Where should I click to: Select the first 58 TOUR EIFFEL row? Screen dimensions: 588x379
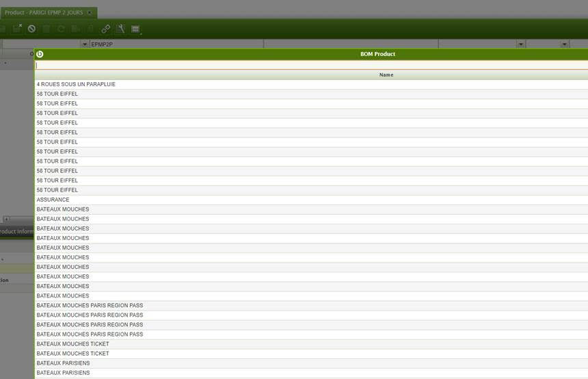click(57, 94)
